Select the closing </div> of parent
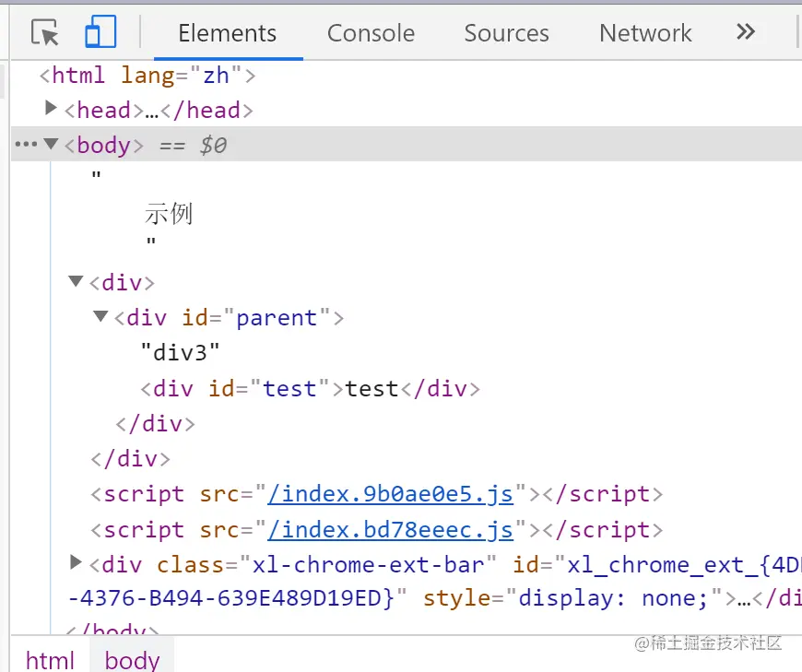This screenshot has height=672, width=802. pos(156,424)
